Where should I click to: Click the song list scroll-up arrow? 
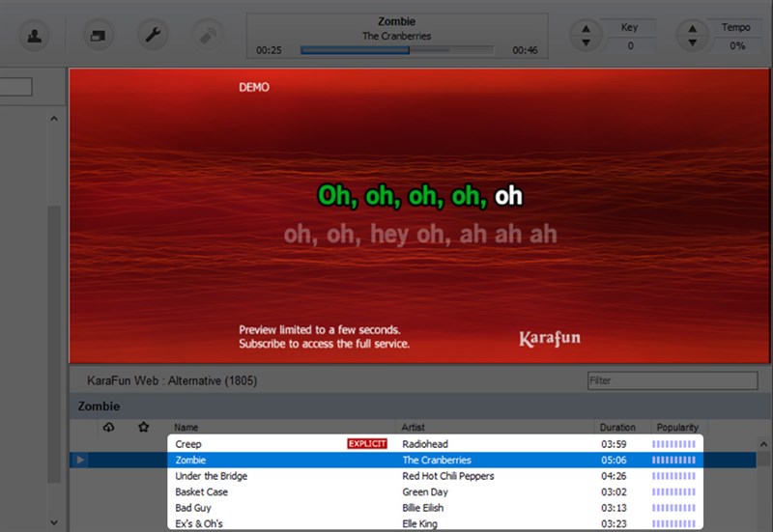[763, 444]
